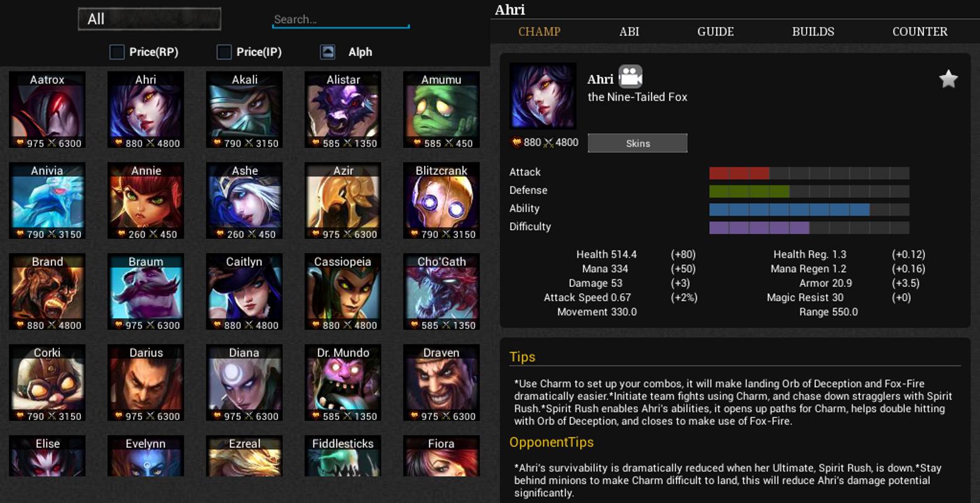Select the Cassiopeia champion portrait

pyautogui.click(x=343, y=292)
